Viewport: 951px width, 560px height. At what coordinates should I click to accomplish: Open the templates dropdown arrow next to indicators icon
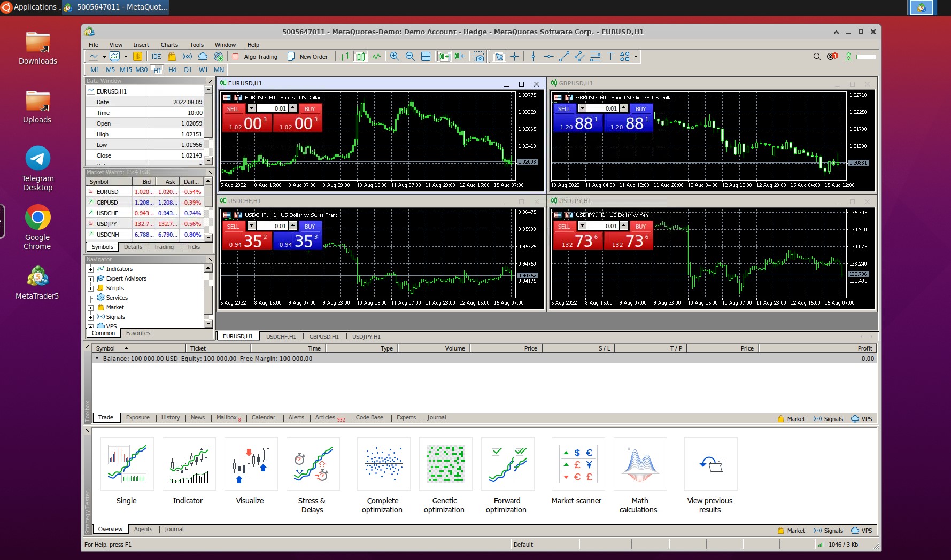[126, 57]
